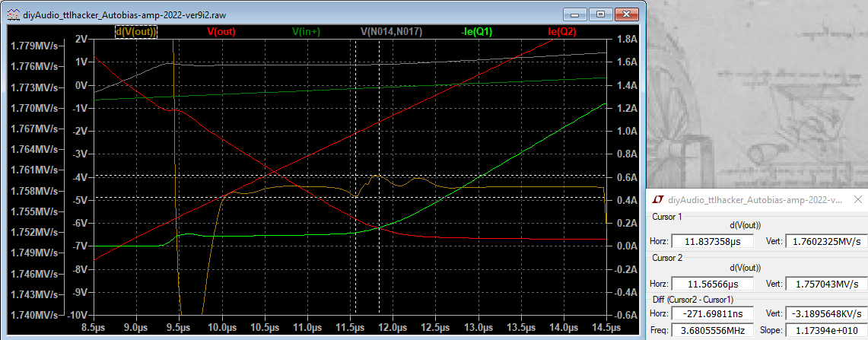
Task: Close the cursor readout dialog
Action: (x=857, y=199)
